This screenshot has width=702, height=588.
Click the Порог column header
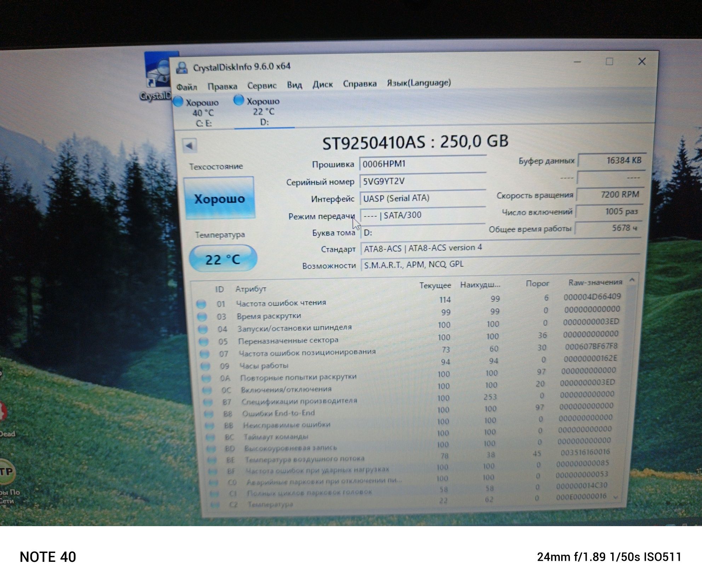pyautogui.click(x=537, y=283)
